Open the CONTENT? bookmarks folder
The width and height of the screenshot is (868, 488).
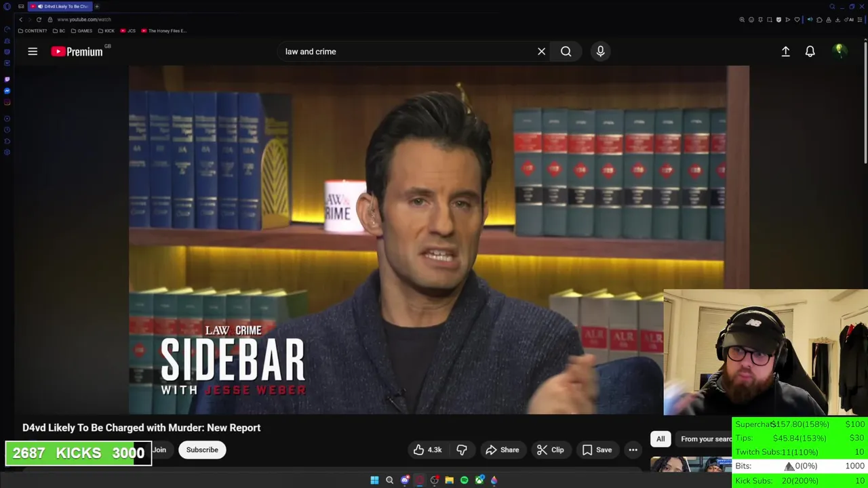(32, 30)
